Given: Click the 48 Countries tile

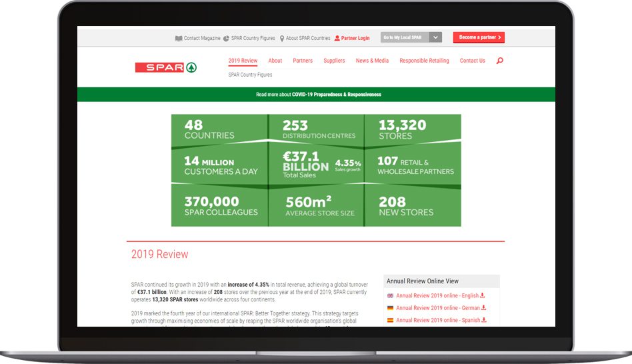Looking at the screenshot, I should point(220,130).
